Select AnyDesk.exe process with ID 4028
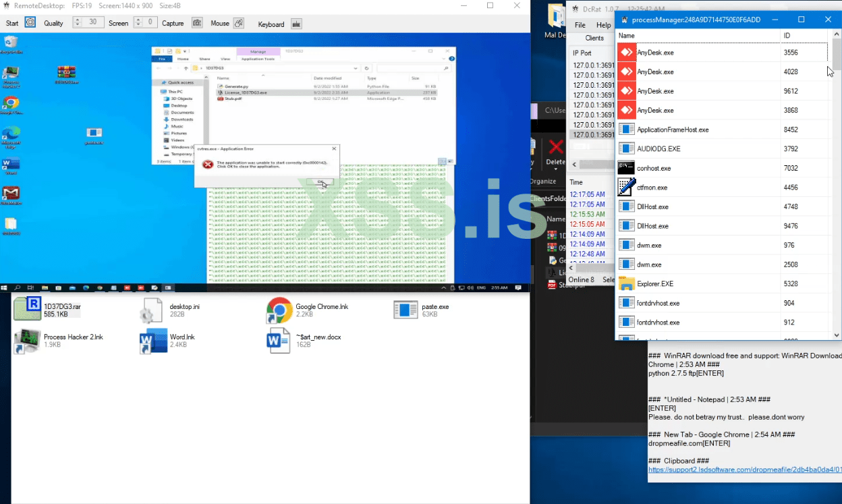The image size is (842, 504). pos(723,72)
